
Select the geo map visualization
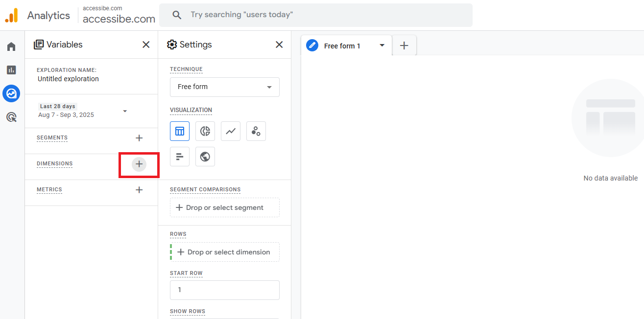tap(205, 157)
